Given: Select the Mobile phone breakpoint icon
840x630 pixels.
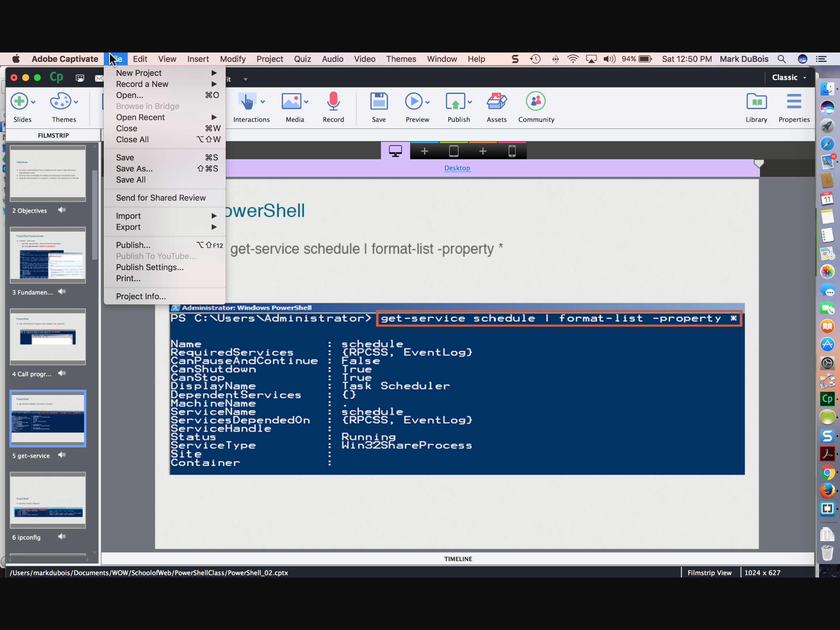Looking at the screenshot, I should [512, 151].
